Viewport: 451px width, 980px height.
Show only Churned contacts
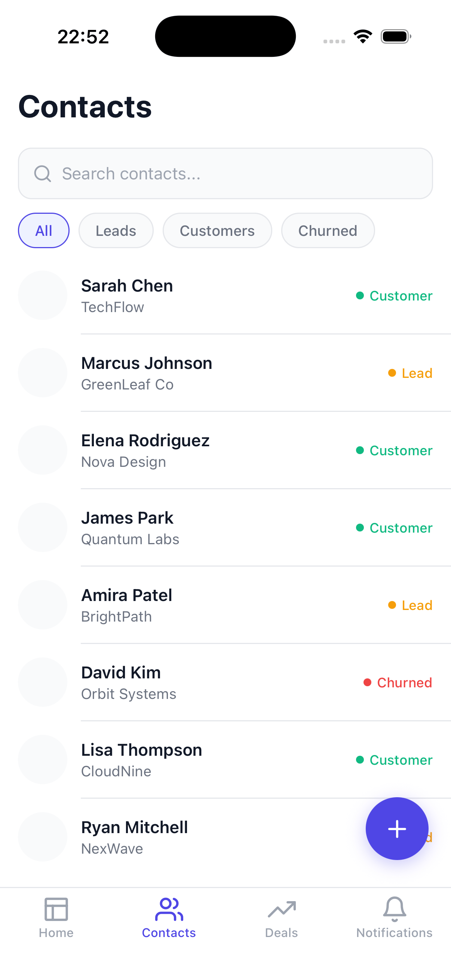click(328, 231)
